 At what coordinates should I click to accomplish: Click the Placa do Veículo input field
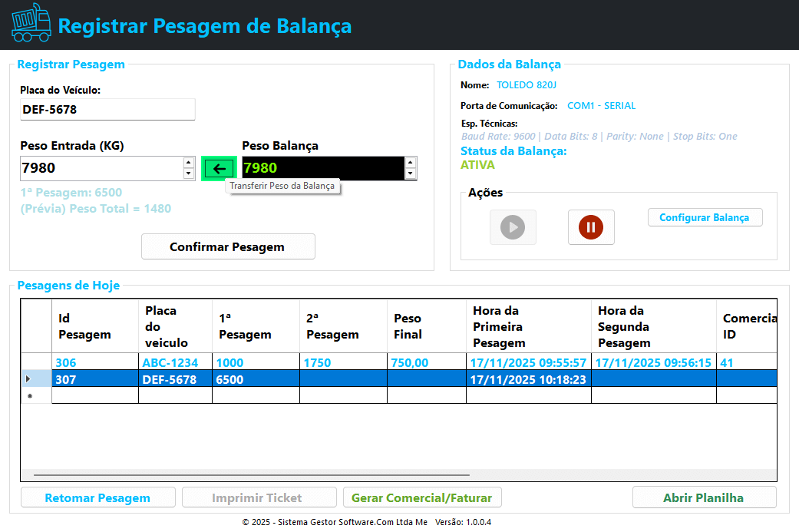click(x=107, y=110)
